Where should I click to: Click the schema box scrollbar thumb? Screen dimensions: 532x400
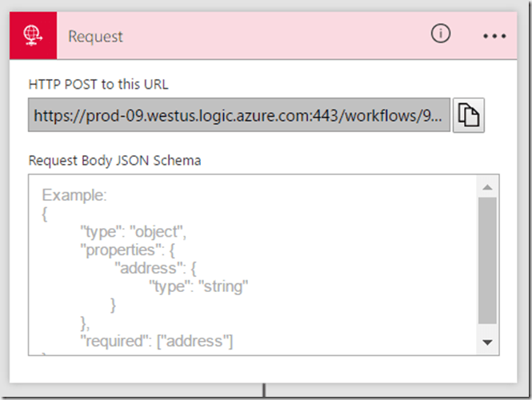(x=487, y=260)
